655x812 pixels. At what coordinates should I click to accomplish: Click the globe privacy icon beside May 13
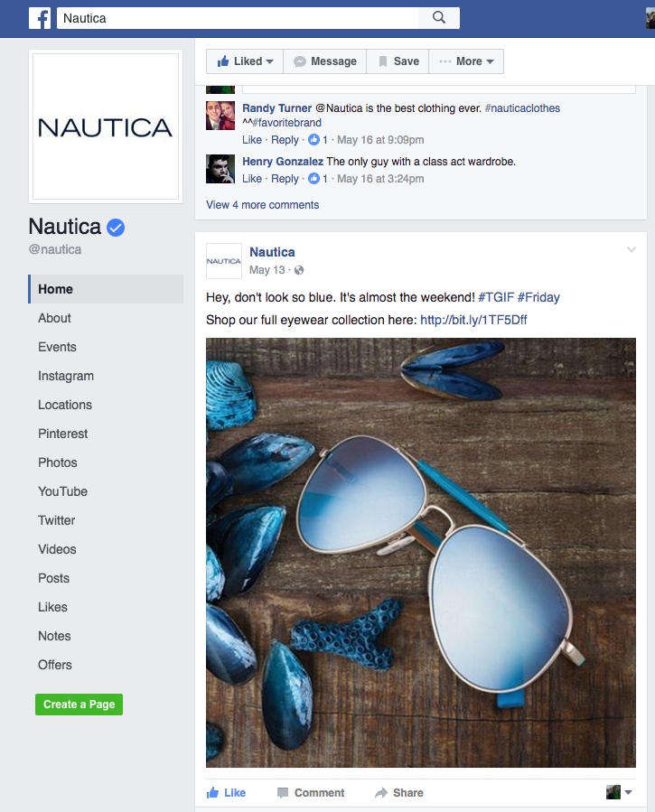(x=299, y=270)
